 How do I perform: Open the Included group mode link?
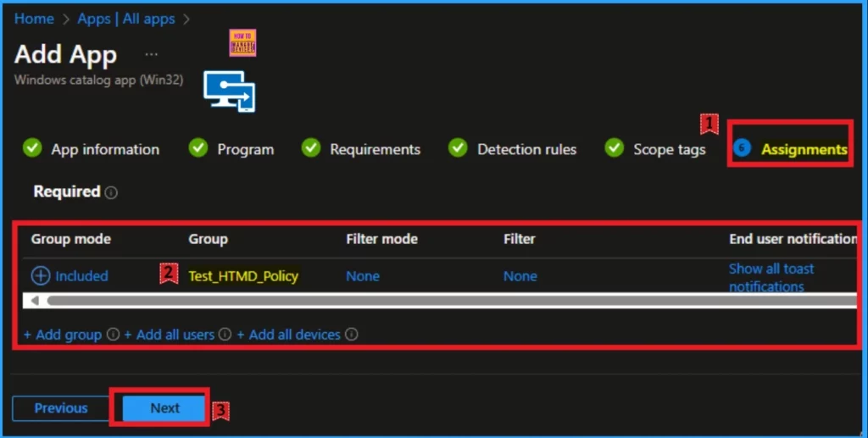(x=81, y=276)
